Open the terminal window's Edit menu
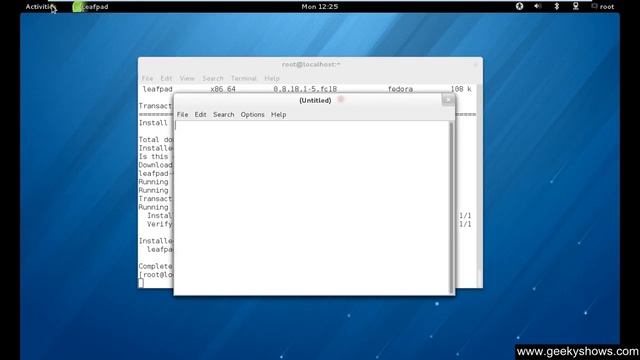 pyautogui.click(x=166, y=78)
